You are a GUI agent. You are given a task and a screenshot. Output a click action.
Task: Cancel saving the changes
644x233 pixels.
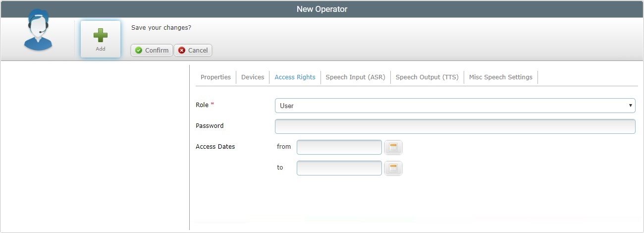pos(193,51)
